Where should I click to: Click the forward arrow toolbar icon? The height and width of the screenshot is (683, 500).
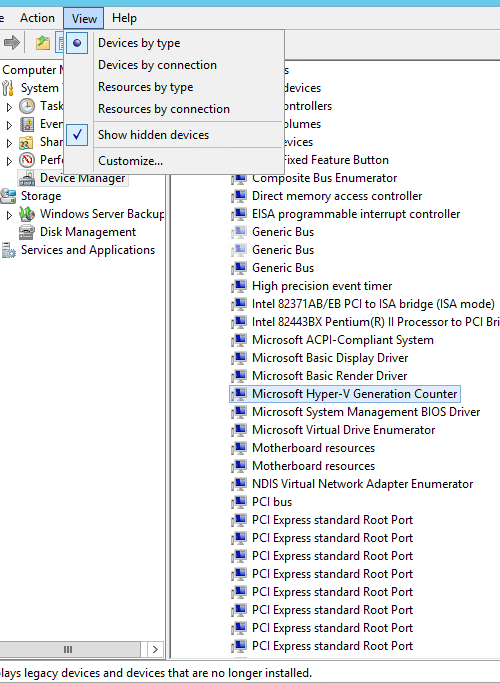(12, 43)
